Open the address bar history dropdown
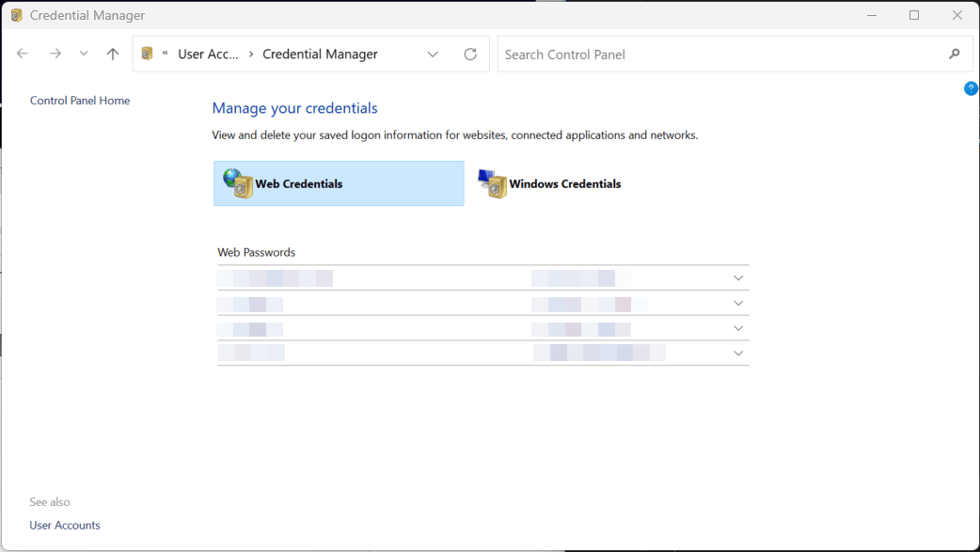Image resolution: width=980 pixels, height=552 pixels. (x=433, y=55)
